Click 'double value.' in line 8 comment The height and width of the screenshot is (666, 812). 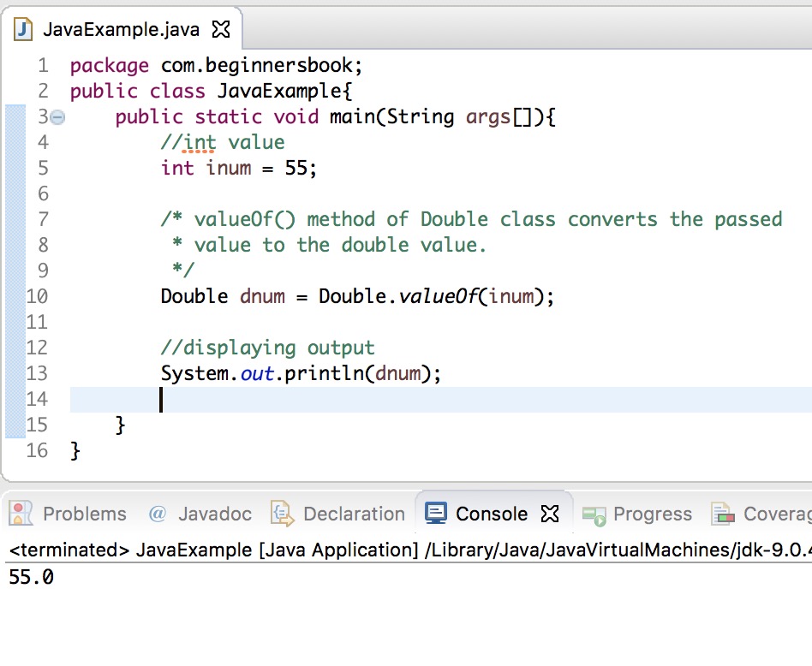click(414, 245)
